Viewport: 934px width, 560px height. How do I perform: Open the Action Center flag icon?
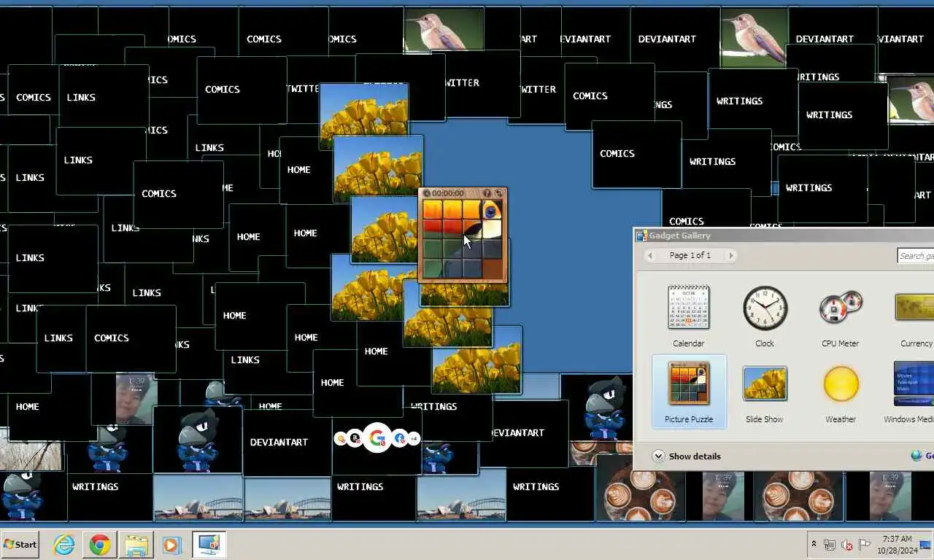pyautogui.click(x=865, y=544)
